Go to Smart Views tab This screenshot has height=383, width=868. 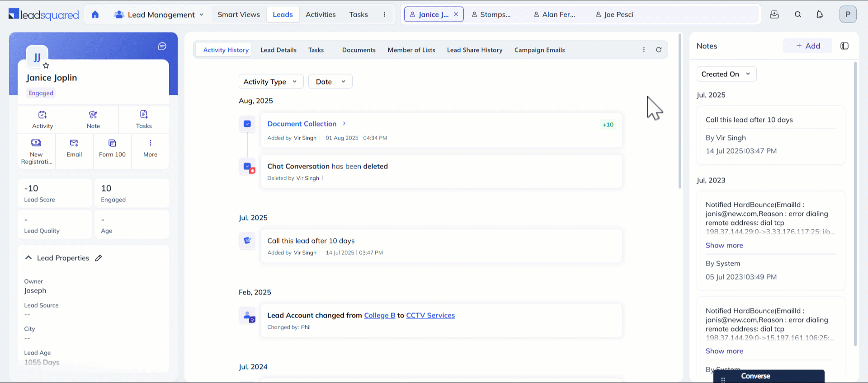239,14
